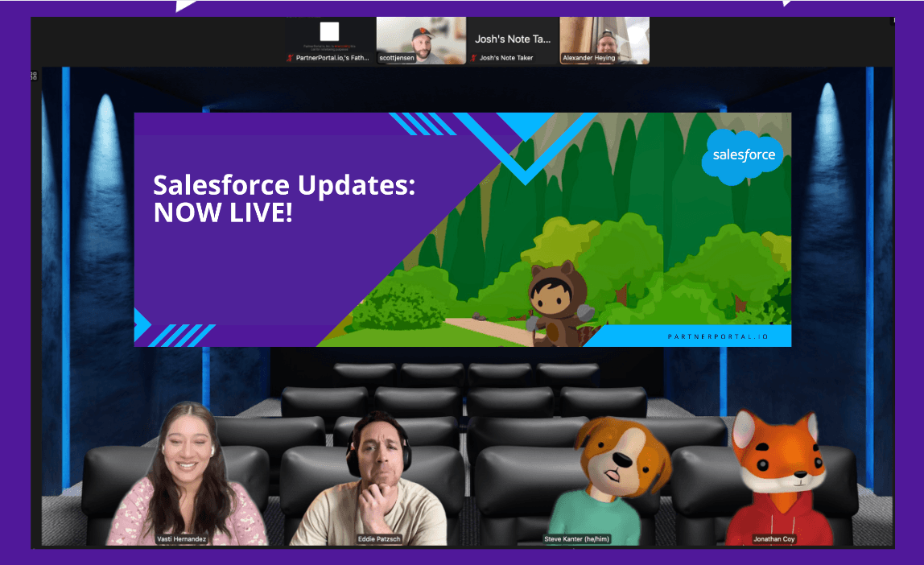Select Steve Kanter's dog avatar
Screen dimensions: 924x565
[610, 480]
